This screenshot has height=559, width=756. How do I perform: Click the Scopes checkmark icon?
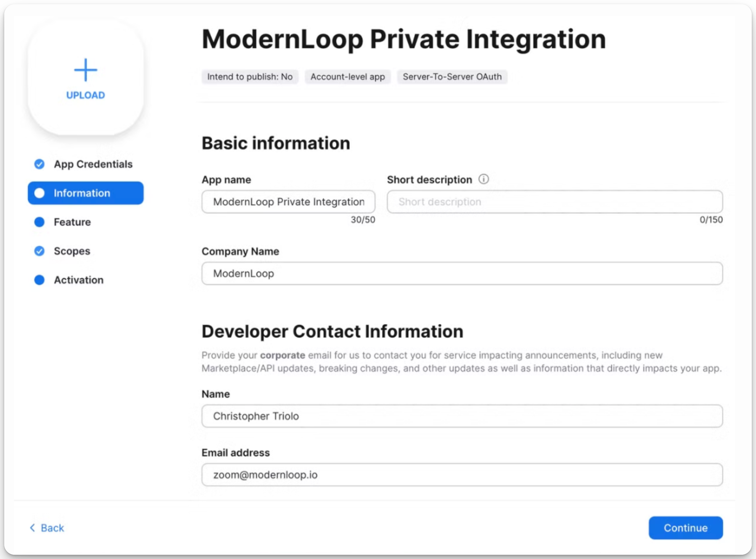[x=39, y=251]
